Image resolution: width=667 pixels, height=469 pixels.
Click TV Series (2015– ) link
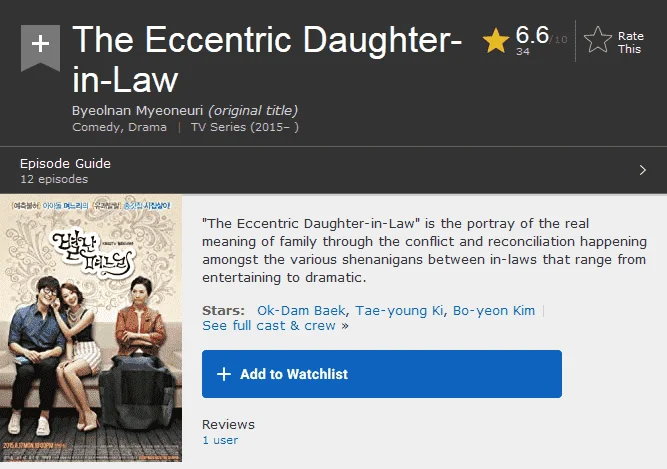[x=245, y=127]
